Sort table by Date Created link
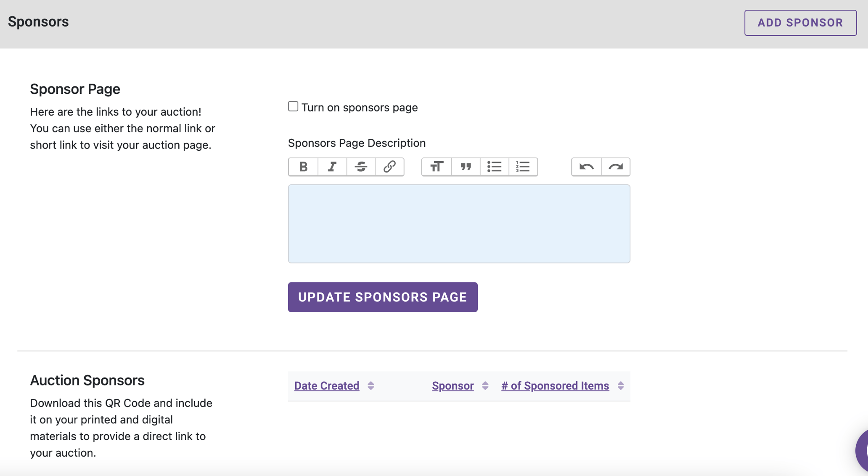 click(327, 386)
